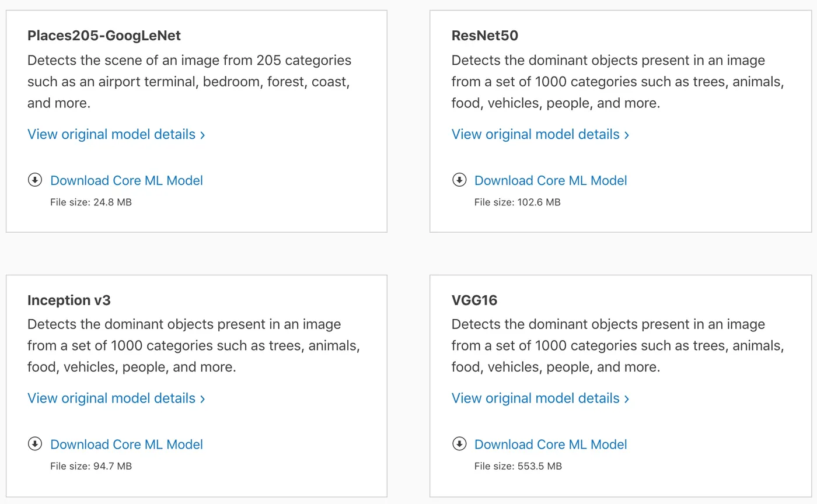Download the Places205-GoogLeNet Core ML Model
The width and height of the screenshot is (817, 504).
click(127, 180)
